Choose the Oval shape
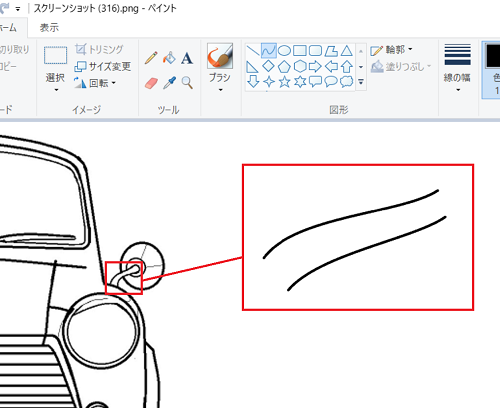Image resolution: width=500 pixels, height=408 pixels. click(x=284, y=51)
